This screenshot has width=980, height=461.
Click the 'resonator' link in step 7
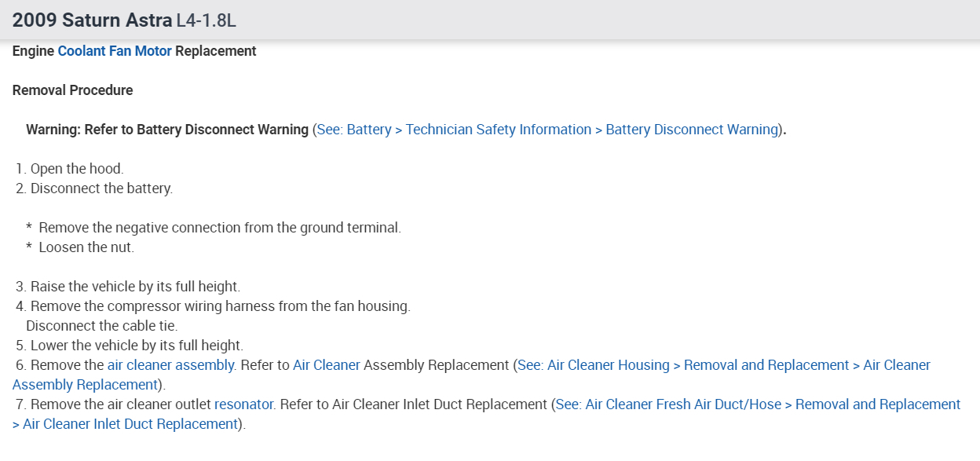coord(243,404)
